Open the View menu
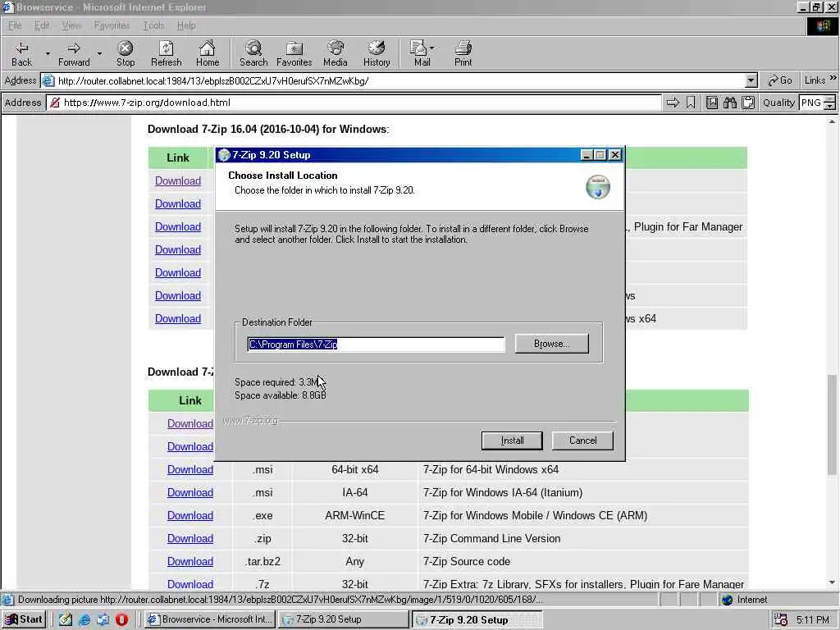This screenshot has height=630, width=840. click(x=71, y=25)
